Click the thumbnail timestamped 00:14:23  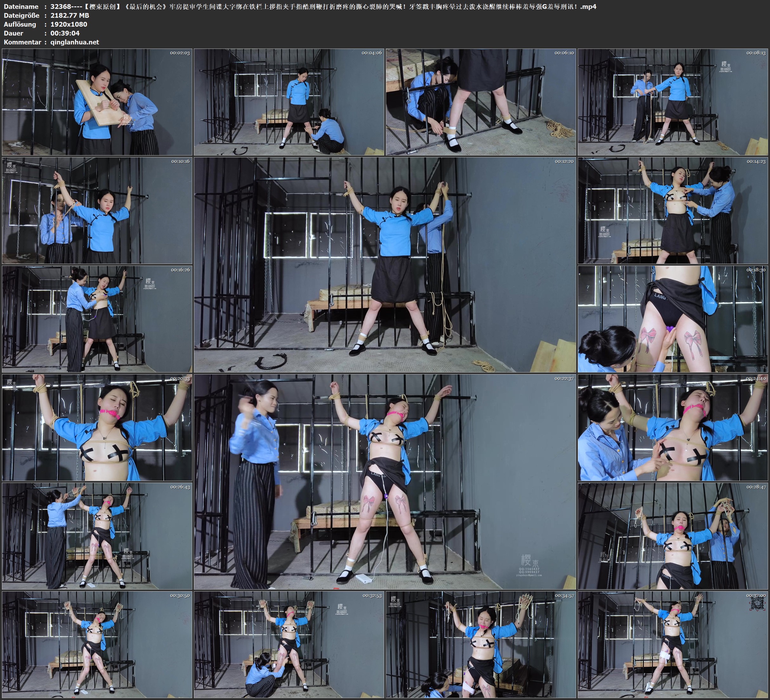coord(673,210)
